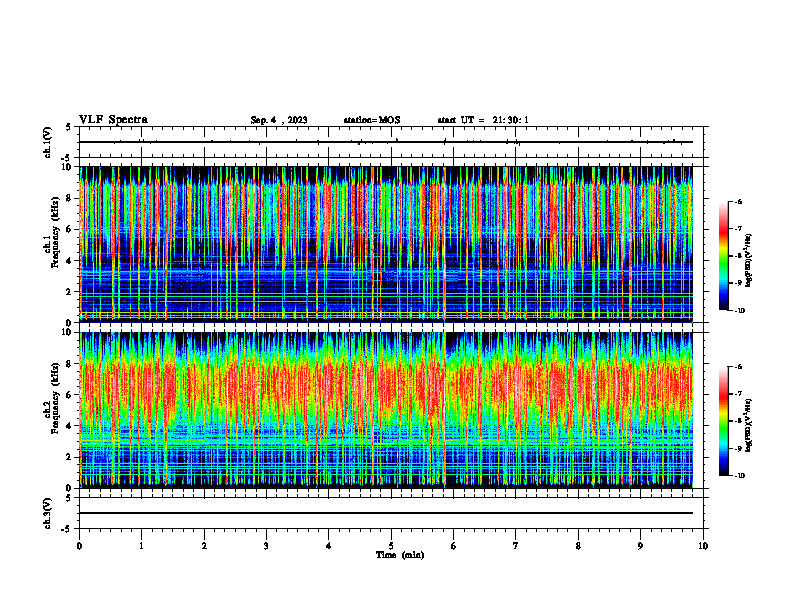The image size is (792, 612).
Task: Click the time axis tick label '0'
Action: 79,546
